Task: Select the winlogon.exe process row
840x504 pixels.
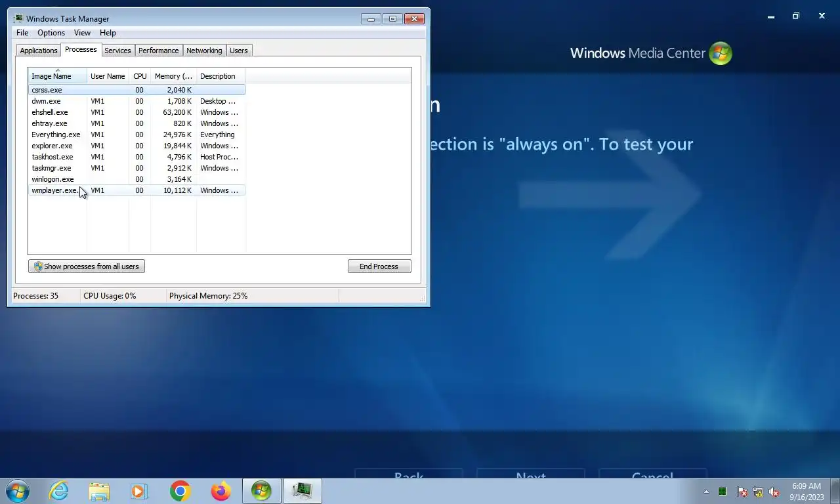Action: [136, 179]
